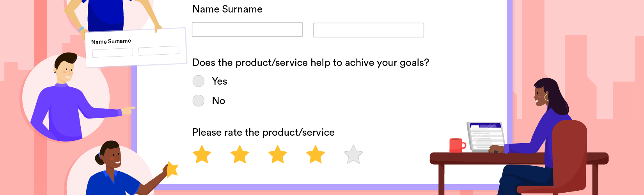The image size is (644, 195).
Task: Click left input on the small form card
Action: coord(113,52)
